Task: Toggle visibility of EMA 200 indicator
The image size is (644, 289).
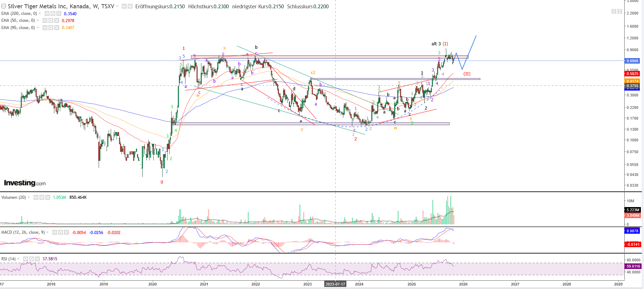Action: pos(47,13)
